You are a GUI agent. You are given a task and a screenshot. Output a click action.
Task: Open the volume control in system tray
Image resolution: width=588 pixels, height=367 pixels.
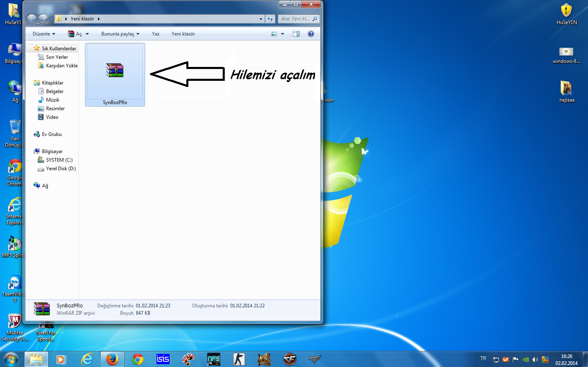pos(535,360)
